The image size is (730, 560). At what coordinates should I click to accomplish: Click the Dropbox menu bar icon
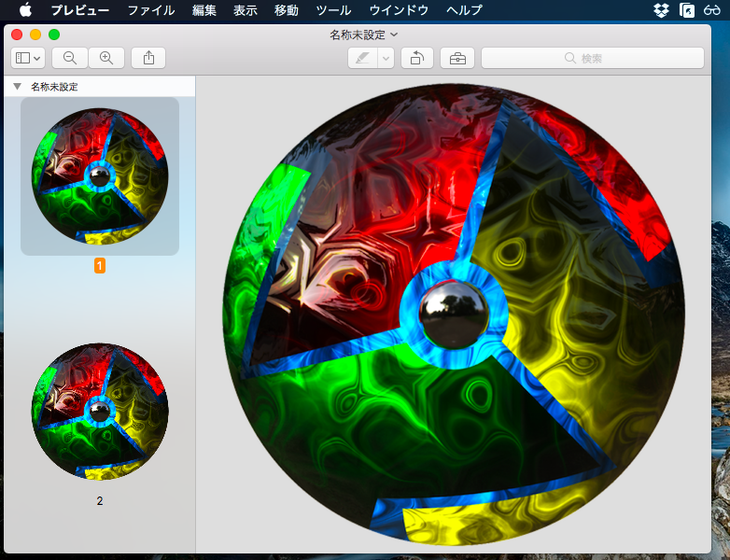pyautogui.click(x=661, y=9)
